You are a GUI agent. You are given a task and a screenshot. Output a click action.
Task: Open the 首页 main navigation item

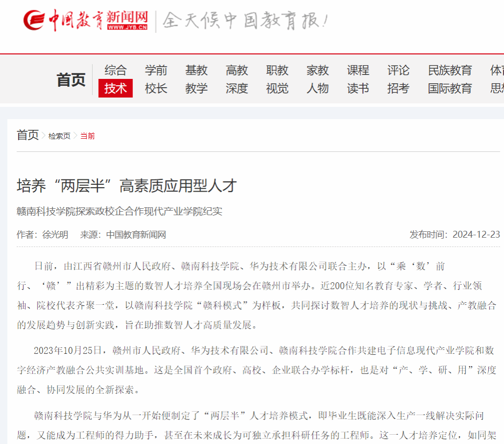coord(71,80)
